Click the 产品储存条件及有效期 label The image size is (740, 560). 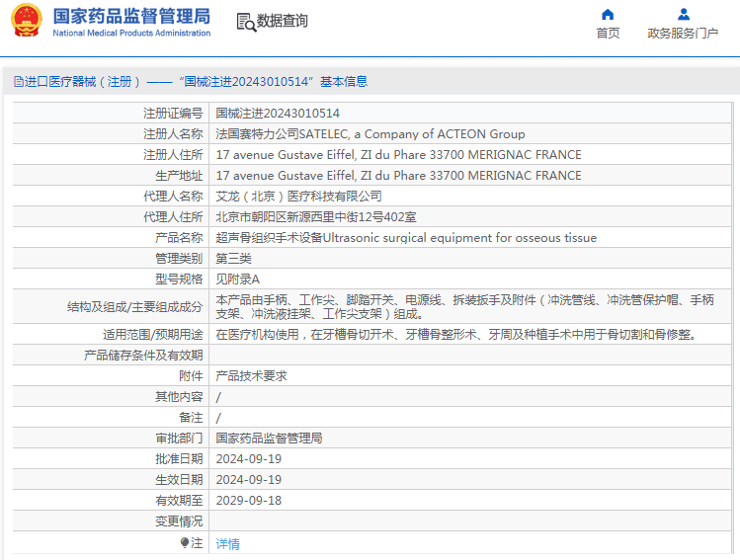click(143, 356)
